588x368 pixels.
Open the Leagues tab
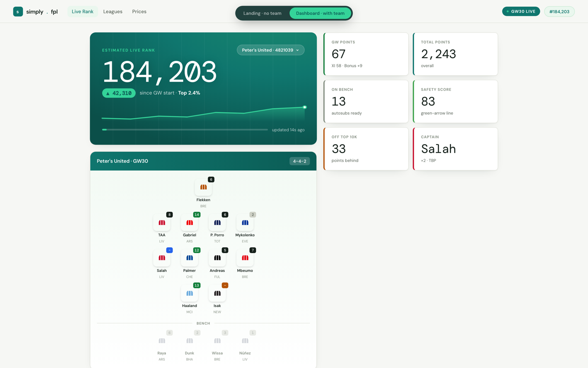[x=113, y=11]
